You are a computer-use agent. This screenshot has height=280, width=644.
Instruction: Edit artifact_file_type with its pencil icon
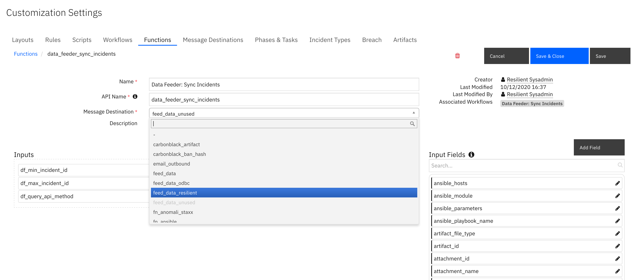(x=617, y=233)
